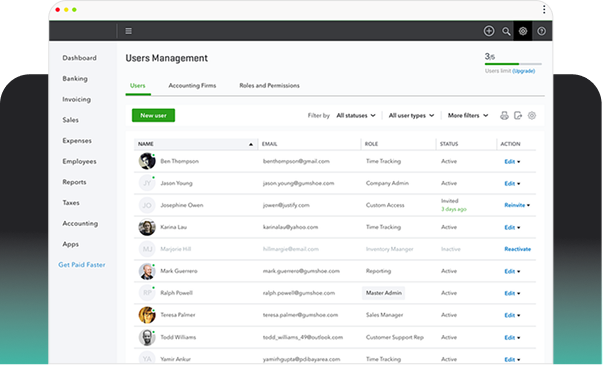Follow the Upgrade link
Screen dimensions: 603x365
click(x=523, y=71)
